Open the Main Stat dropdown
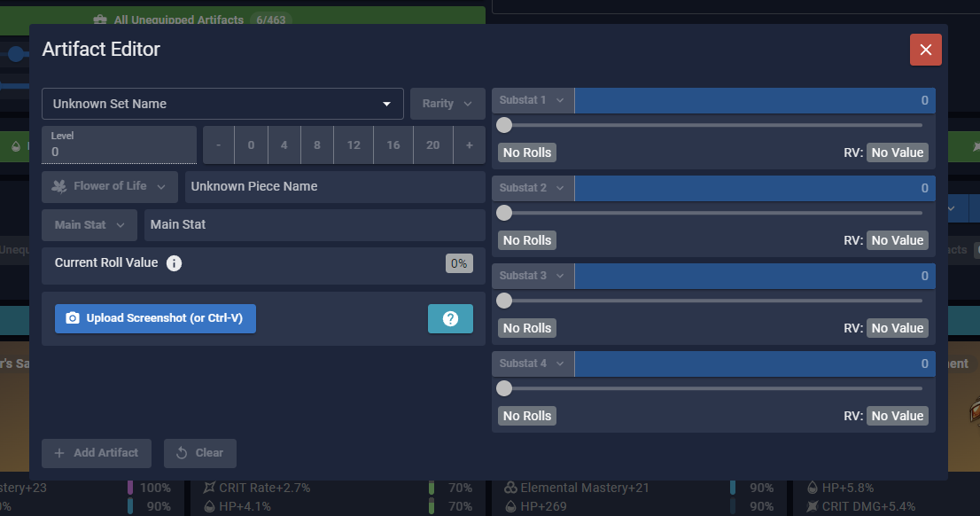 pos(89,224)
